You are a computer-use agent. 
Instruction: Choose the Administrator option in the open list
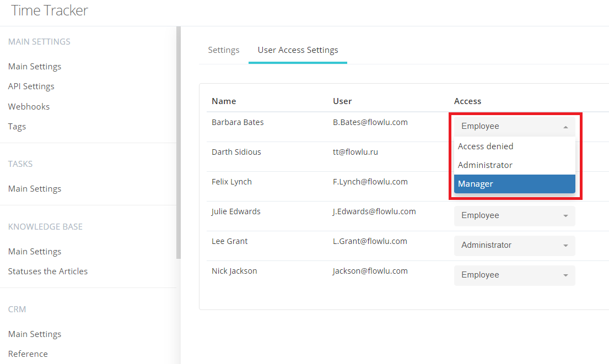pyautogui.click(x=515, y=165)
